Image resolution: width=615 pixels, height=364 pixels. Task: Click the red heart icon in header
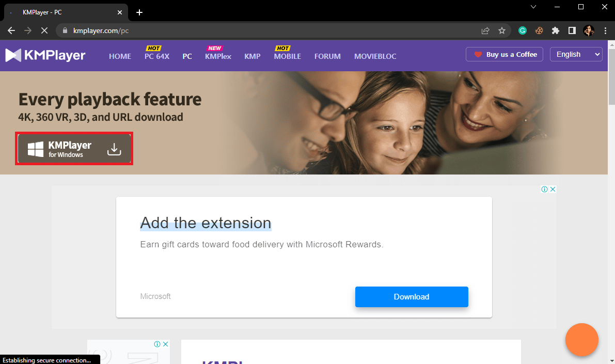(478, 55)
